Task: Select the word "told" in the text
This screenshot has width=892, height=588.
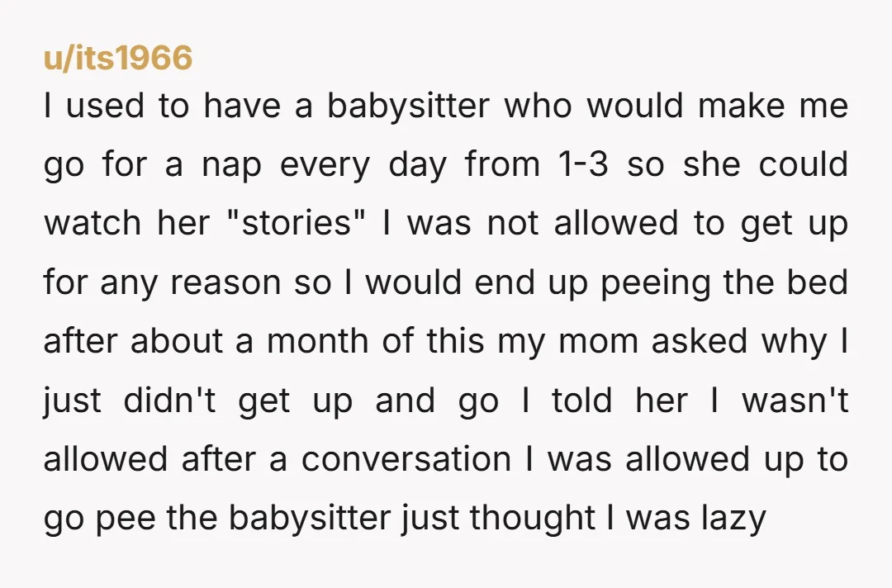Action: coord(581,400)
